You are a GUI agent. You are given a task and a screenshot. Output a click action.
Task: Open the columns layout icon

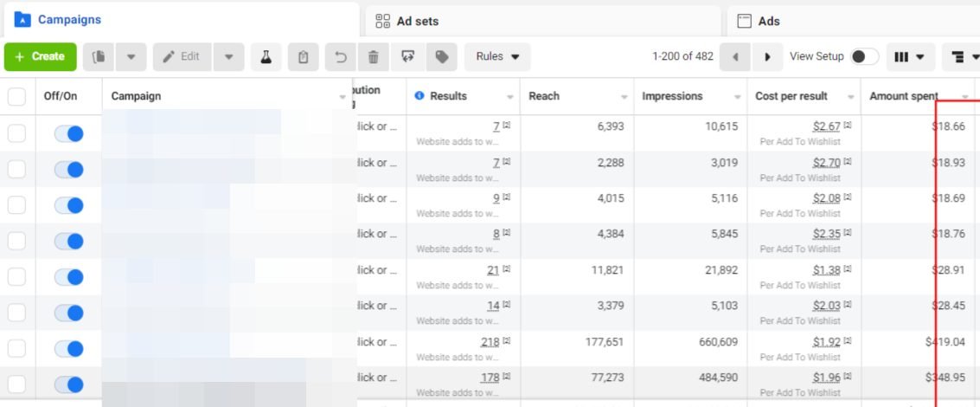910,57
